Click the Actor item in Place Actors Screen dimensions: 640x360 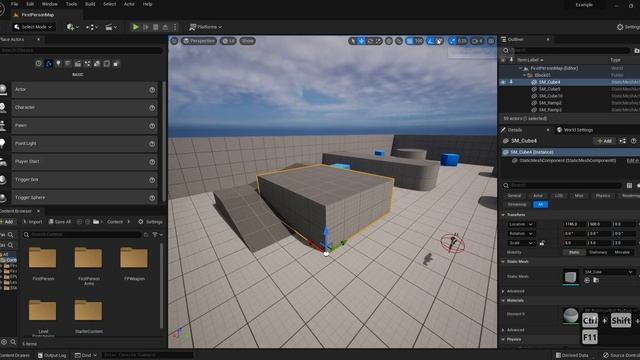pos(84,89)
